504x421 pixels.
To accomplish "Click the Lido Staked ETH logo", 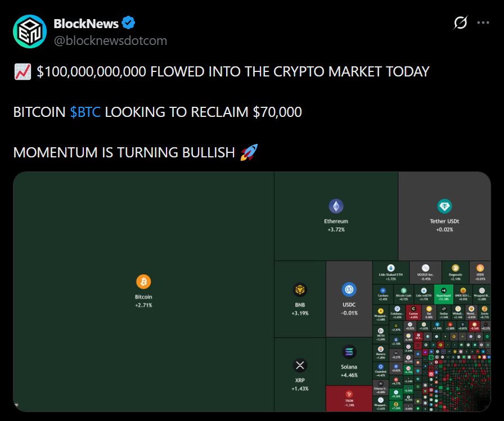I will point(390,268).
